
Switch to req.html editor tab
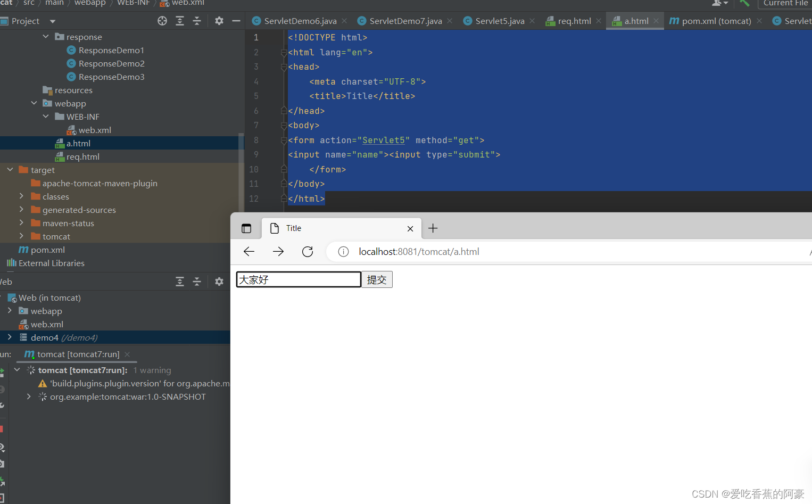(574, 21)
